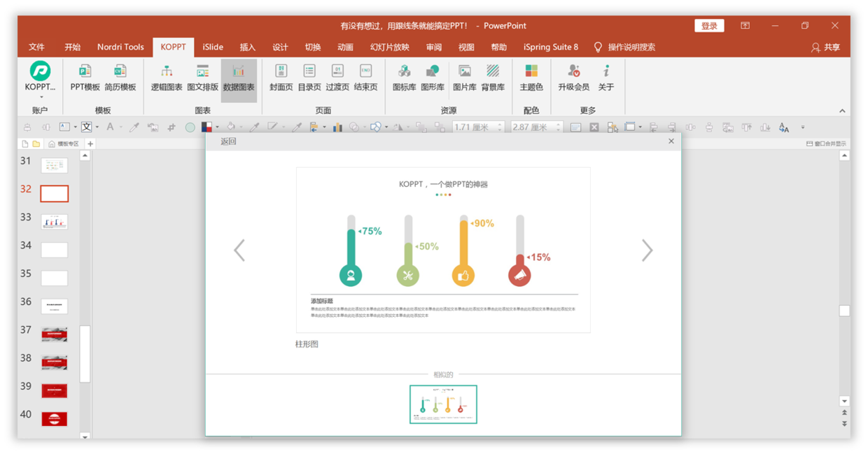Image resolution: width=868 pixels, height=454 pixels.
Task: Open the quick toolbar overflow arrow
Action: pyautogui.click(x=803, y=127)
